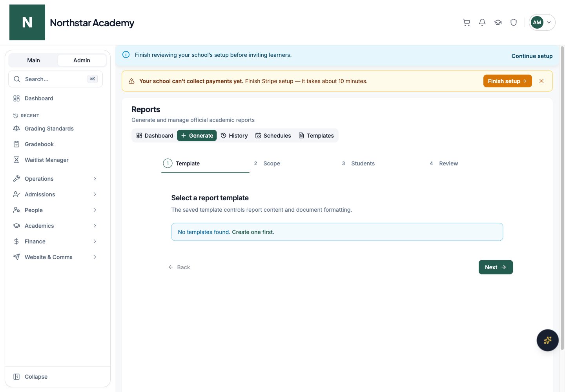The image size is (565, 392).
Task: Click the graduation cap icon in header
Action: pyautogui.click(x=498, y=22)
